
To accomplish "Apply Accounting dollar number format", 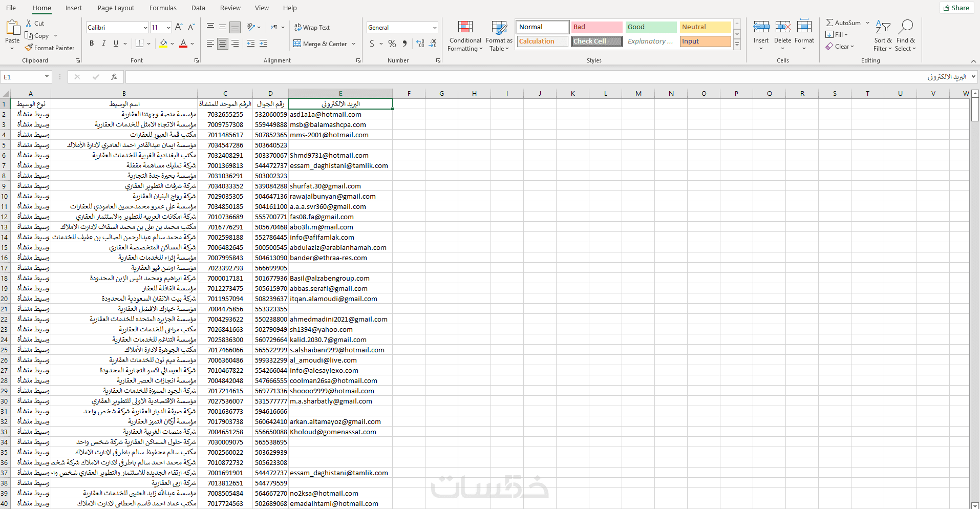I will [372, 44].
